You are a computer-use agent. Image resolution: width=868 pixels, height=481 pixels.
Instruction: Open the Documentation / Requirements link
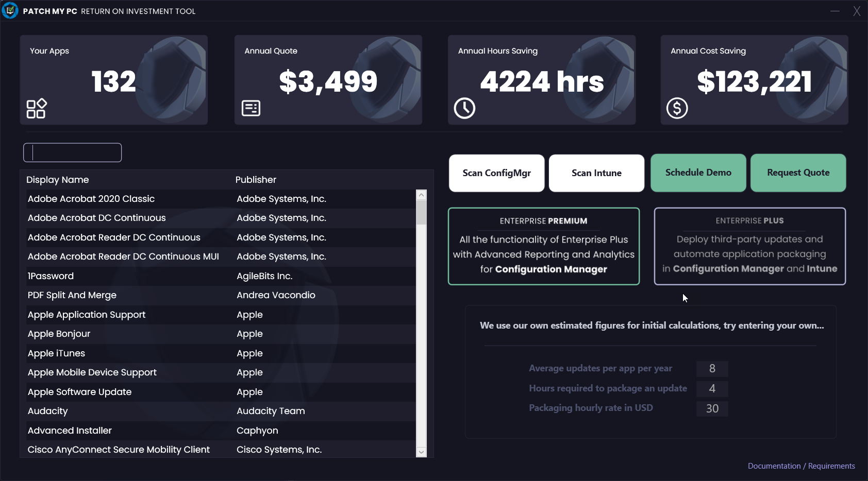[801, 466]
